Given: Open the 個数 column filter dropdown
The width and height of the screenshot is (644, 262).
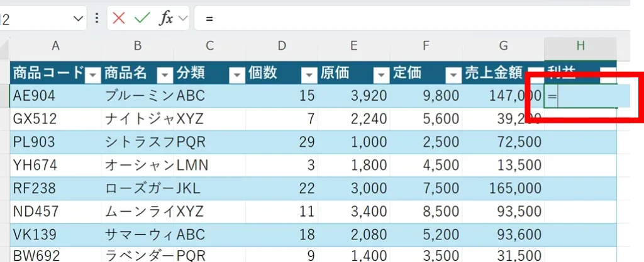Looking at the screenshot, I should coord(309,75).
